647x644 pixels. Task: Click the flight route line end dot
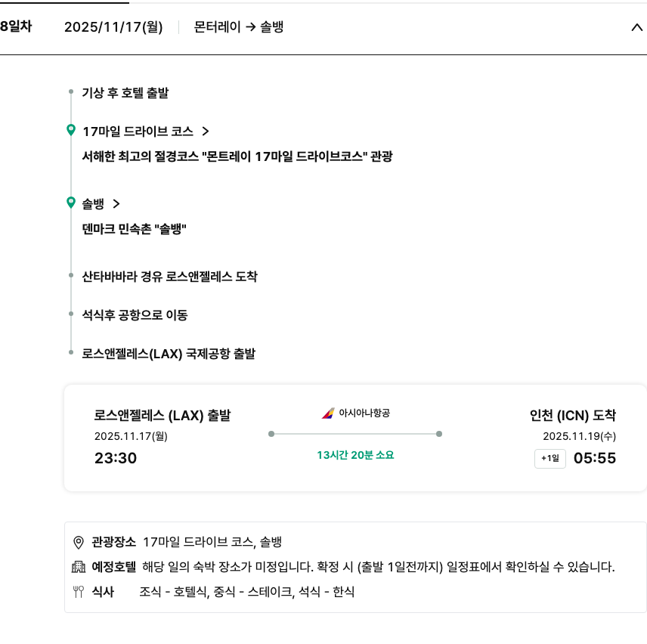coord(439,434)
